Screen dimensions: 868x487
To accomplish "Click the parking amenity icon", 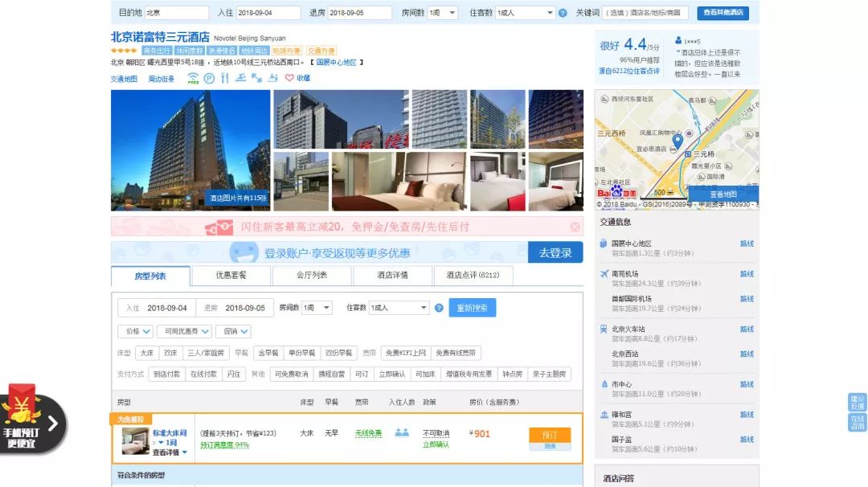I will coord(209,78).
